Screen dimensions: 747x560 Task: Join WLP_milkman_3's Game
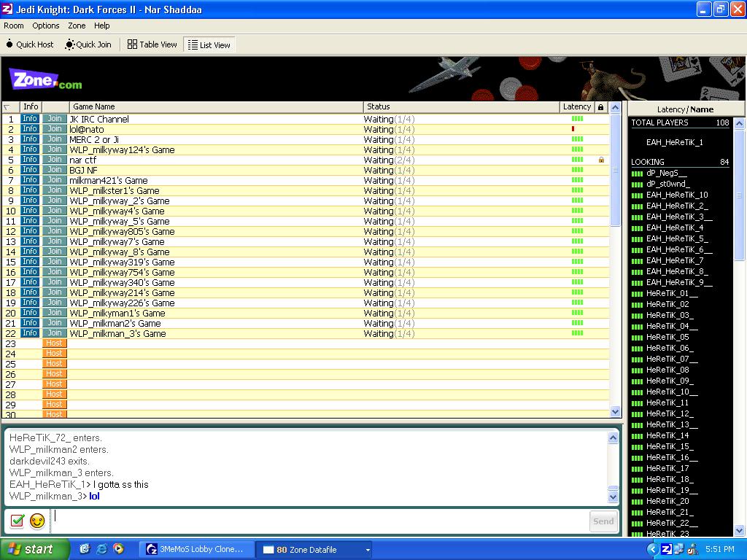(x=54, y=332)
